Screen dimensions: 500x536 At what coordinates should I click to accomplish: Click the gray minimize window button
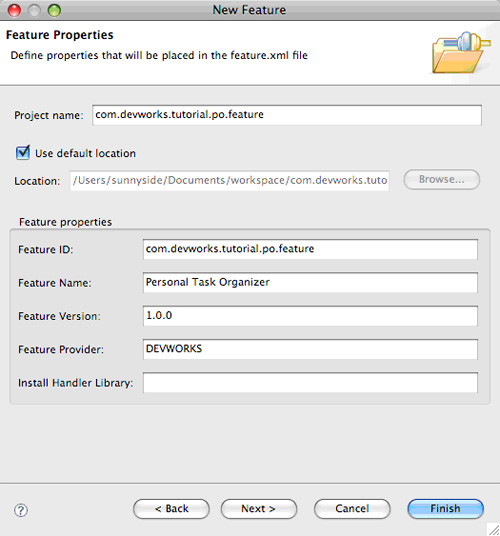tap(34, 10)
